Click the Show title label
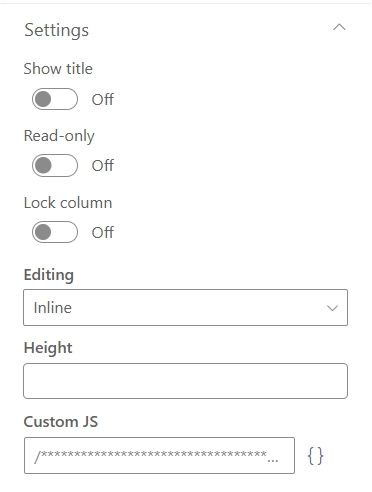Image resolution: width=372 pixels, height=492 pixels. (58, 69)
